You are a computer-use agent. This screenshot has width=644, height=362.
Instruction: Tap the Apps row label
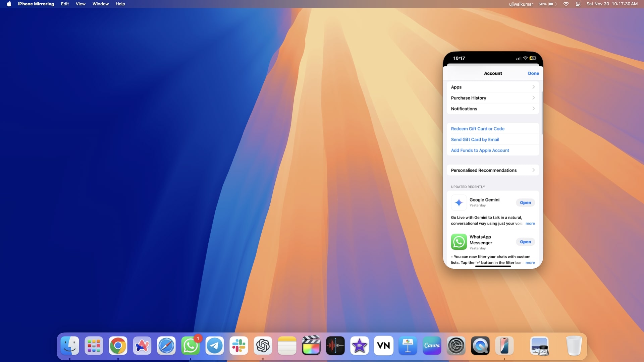pyautogui.click(x=456, y=87)
